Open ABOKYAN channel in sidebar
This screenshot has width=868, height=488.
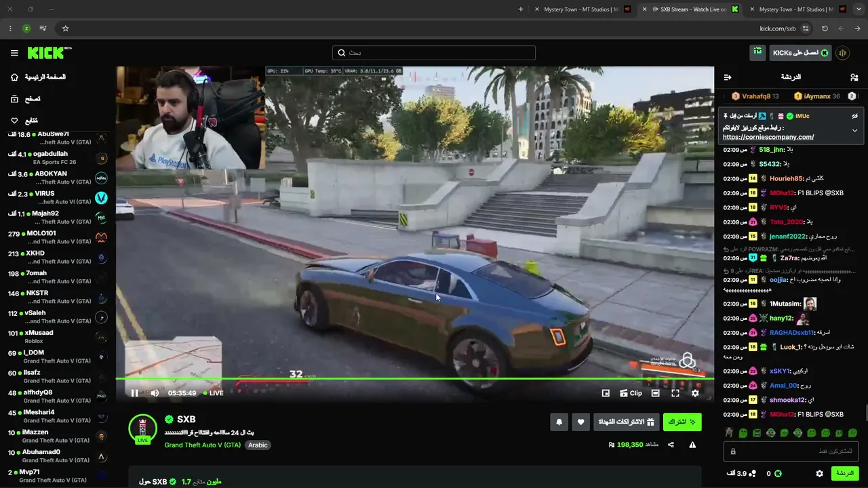(58, 178)
